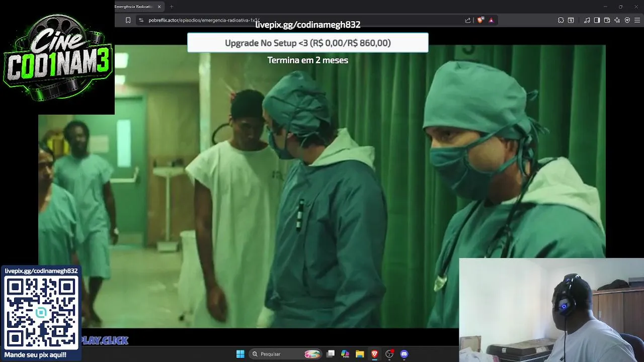
Task: Open the Windows Start menu
Action: tap(240, 354)
